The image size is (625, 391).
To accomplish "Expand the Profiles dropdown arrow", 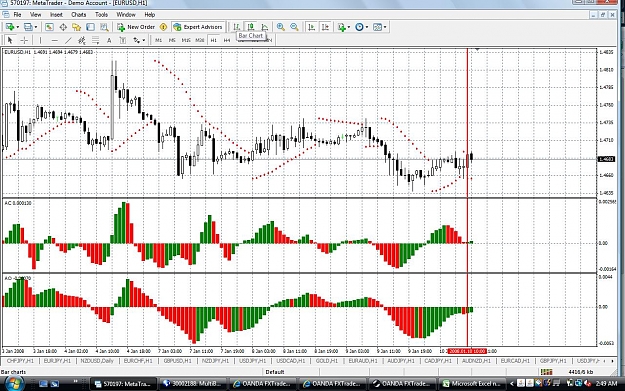I will 36,27.
